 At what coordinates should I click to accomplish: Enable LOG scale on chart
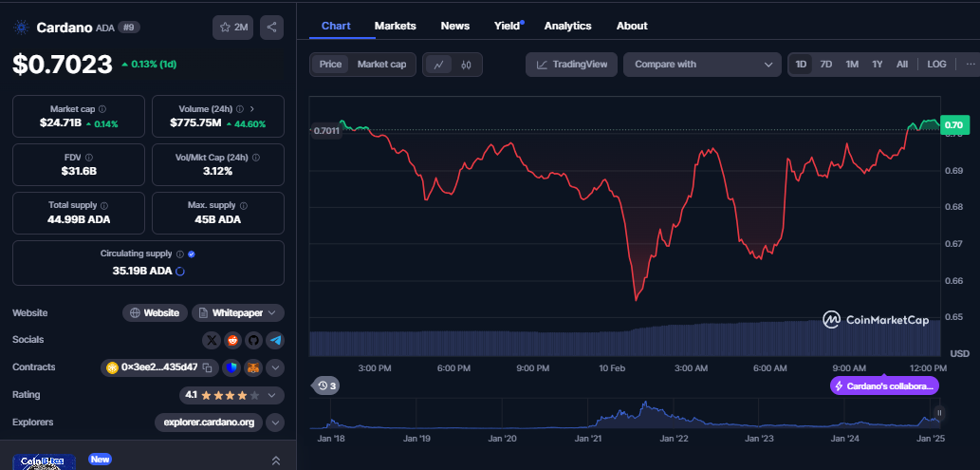[x=936, y=65]
